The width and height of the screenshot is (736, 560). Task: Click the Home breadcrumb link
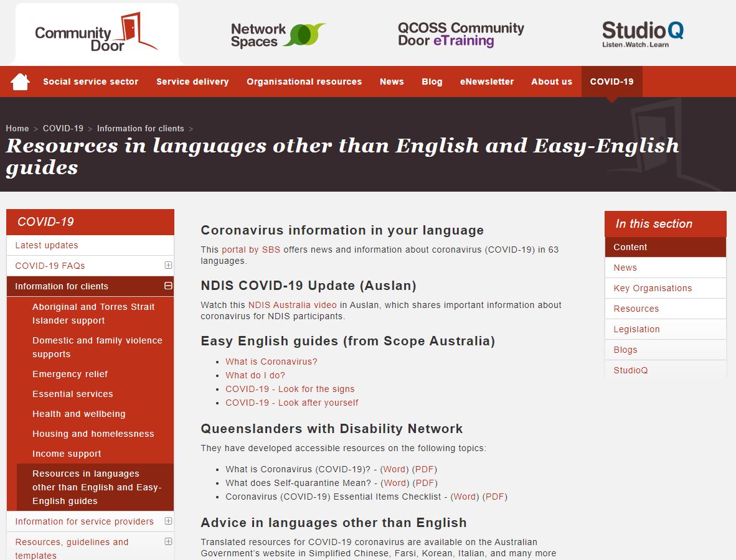(x=17, y=129)
